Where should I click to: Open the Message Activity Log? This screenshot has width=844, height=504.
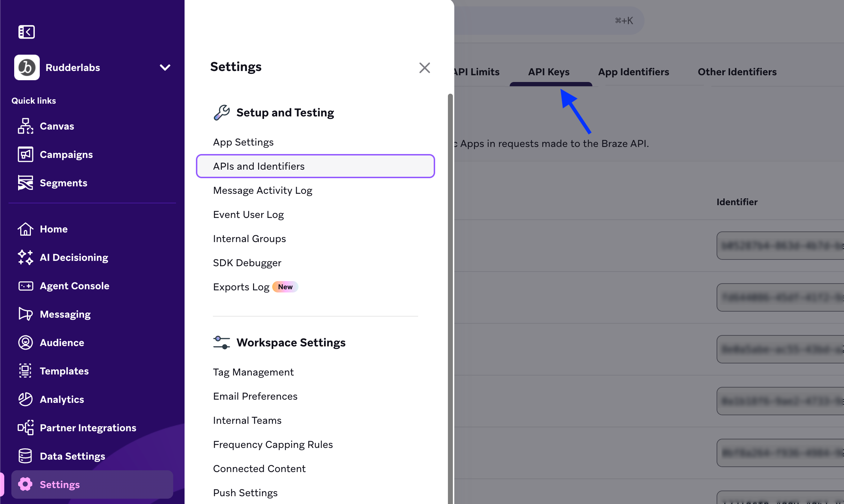point(262,190)
